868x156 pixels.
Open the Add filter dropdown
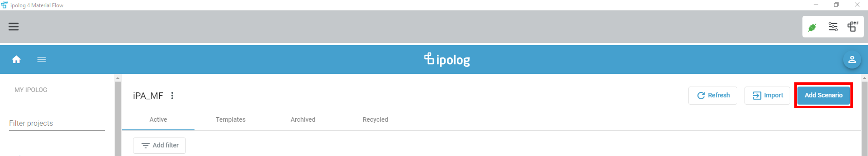pos(159,146)
